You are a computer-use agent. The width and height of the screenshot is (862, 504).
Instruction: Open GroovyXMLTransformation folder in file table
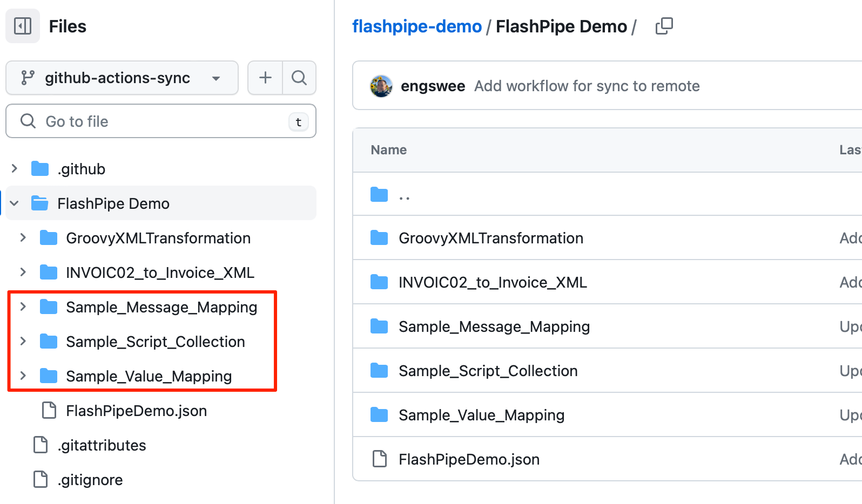pos(491,238)
